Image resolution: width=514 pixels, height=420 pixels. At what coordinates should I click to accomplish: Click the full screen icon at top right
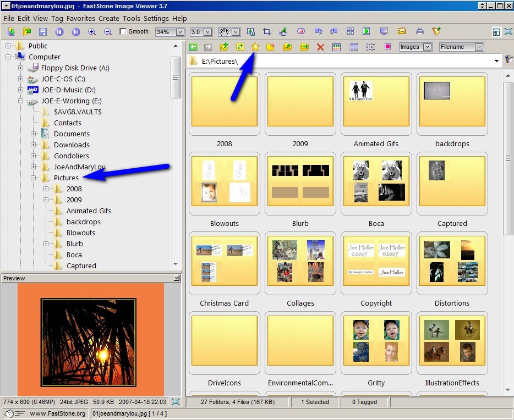pos(508,31)
